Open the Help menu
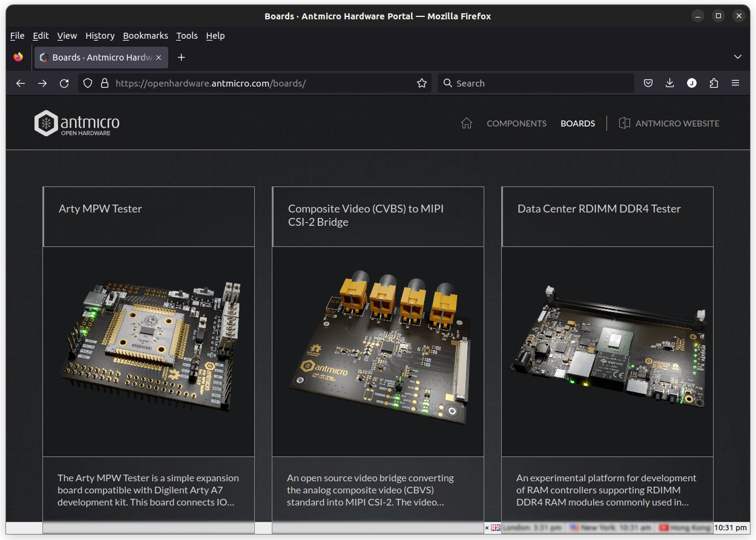 (x=215, y=36)
